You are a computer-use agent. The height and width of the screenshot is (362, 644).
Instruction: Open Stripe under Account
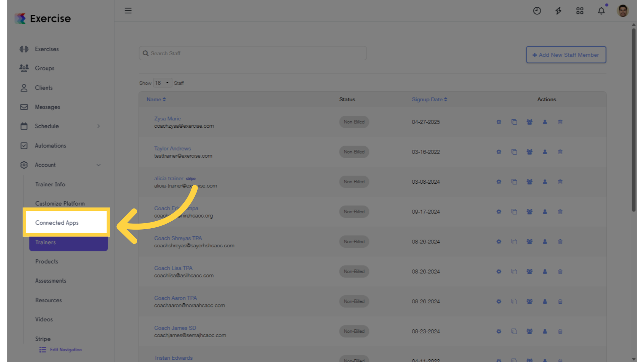point(43,339)
